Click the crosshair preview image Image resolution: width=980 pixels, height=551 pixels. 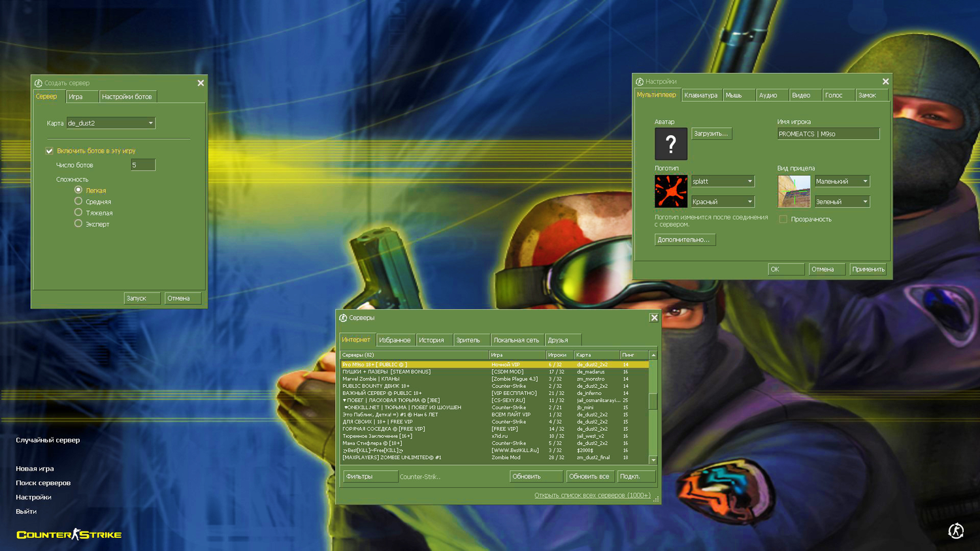click(x=794, y=191)
